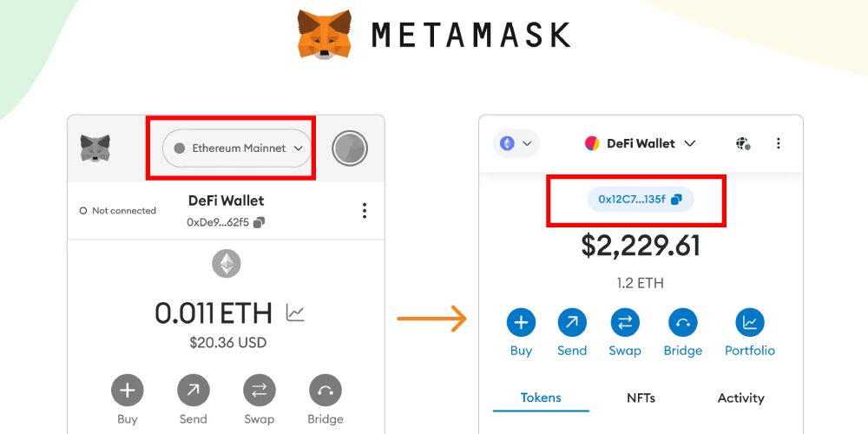Click the blue Send arrow icon
The image size is (868, 434).
click(572, 323)
